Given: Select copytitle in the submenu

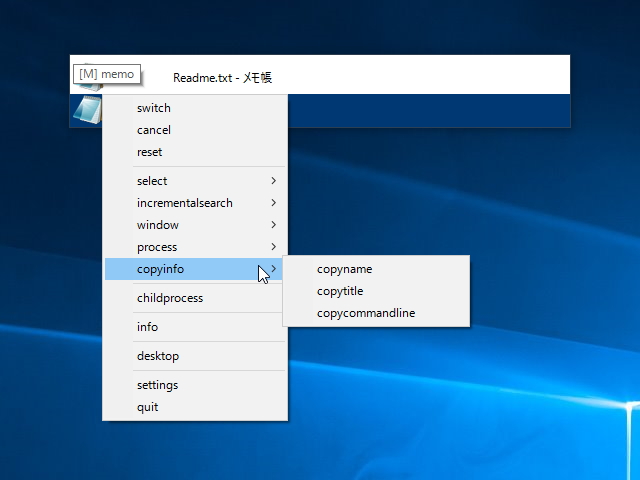Looking at the screenshot, I should (376, 291).
